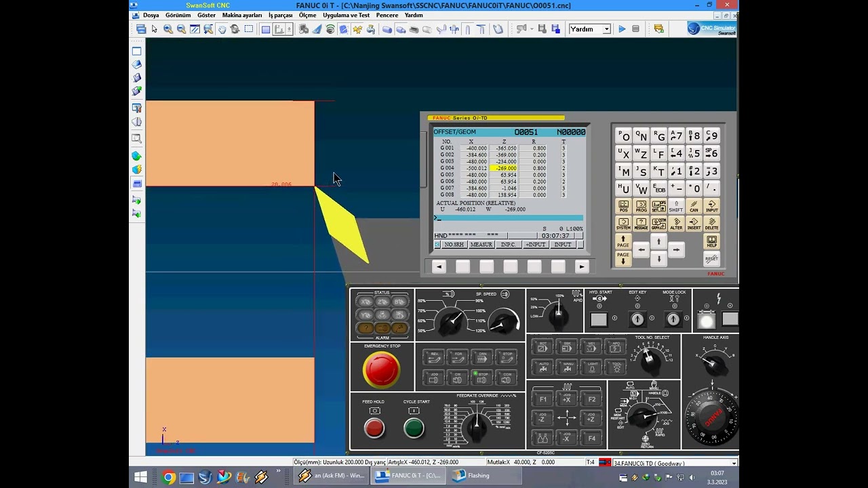
Task: Open the Ölçme menu
Action: click(x=307, y=15)
